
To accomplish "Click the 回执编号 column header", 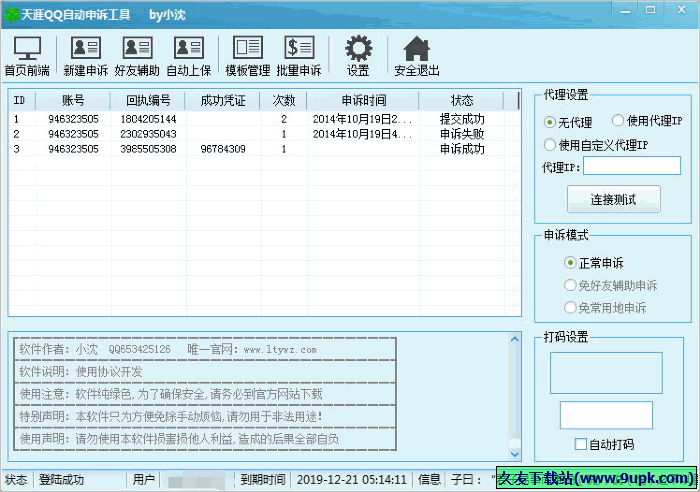I will [148, 100].
